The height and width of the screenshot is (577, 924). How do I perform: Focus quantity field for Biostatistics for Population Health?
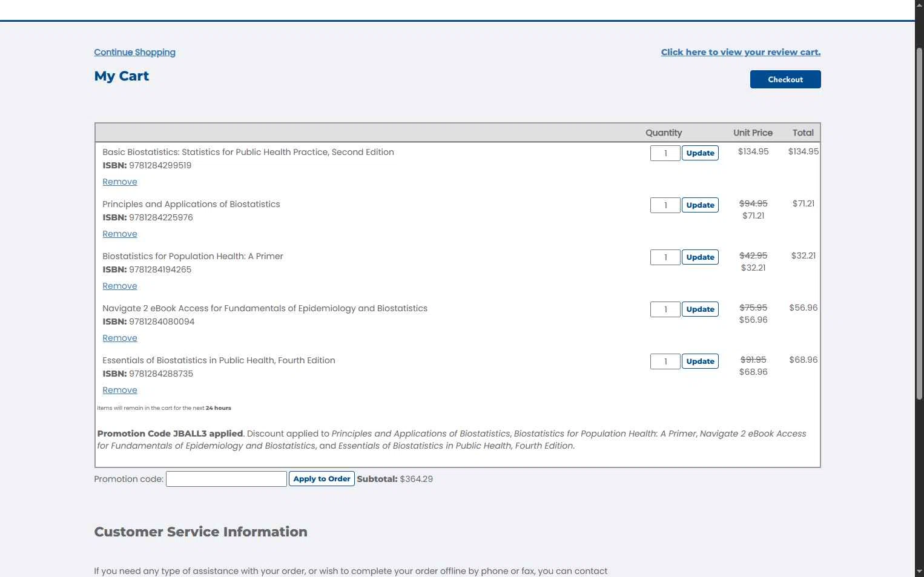665,257
